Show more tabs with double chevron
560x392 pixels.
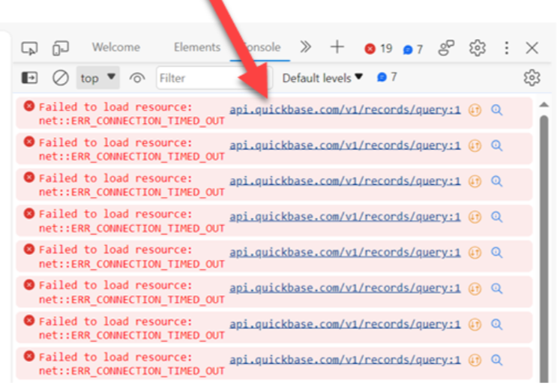point(305,46)
